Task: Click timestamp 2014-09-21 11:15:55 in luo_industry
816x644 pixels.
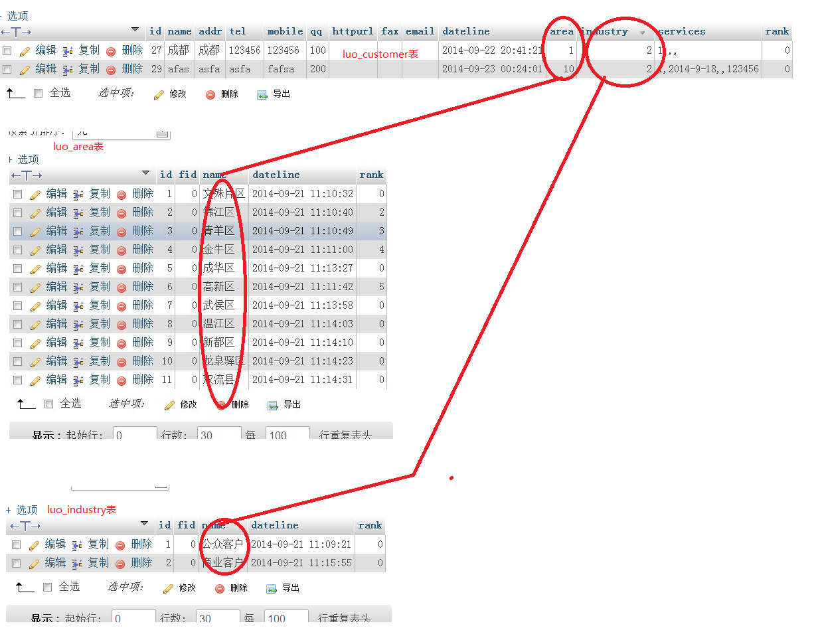Action: pos(301,563)
